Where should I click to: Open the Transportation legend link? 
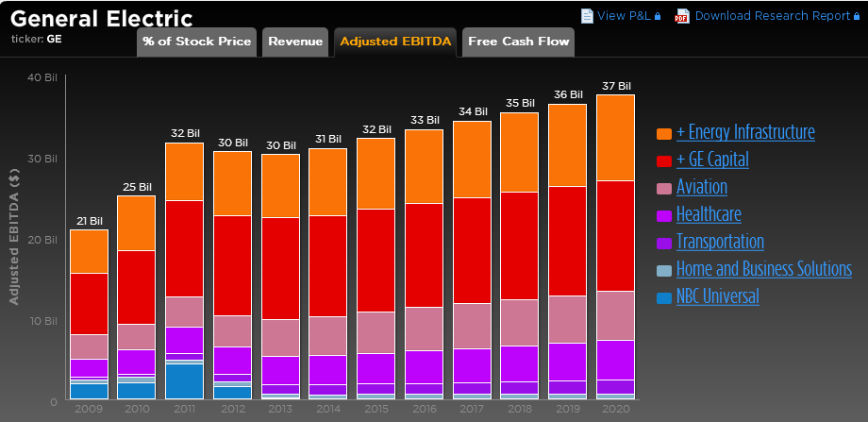coord(719,242)
